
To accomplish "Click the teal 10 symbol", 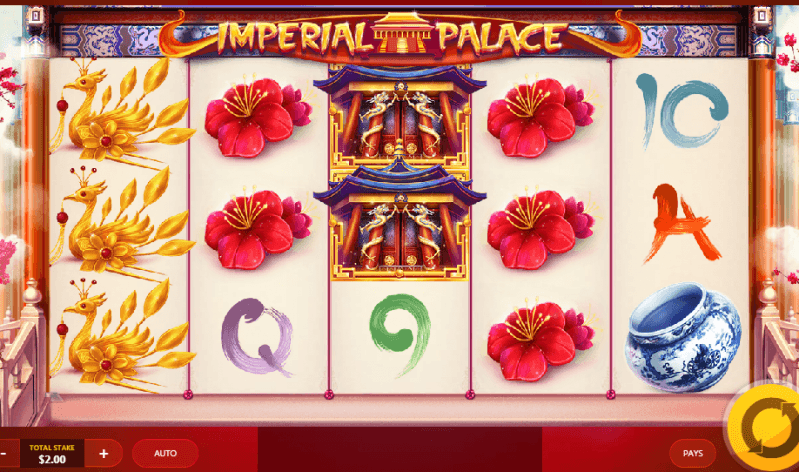I will (x=682, y=110).
